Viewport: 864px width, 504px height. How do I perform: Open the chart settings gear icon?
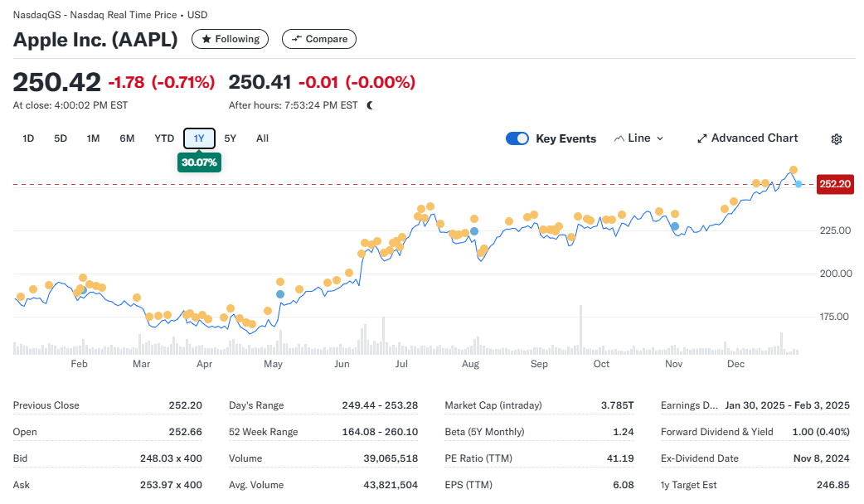[837, 138]
